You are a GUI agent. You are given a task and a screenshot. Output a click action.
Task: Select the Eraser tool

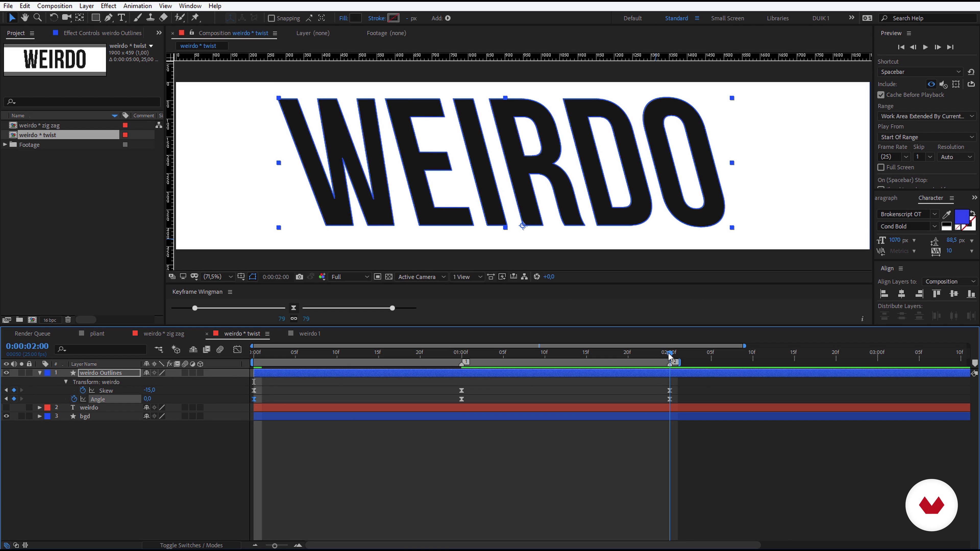pyautogui.click(x=163, y=18)
